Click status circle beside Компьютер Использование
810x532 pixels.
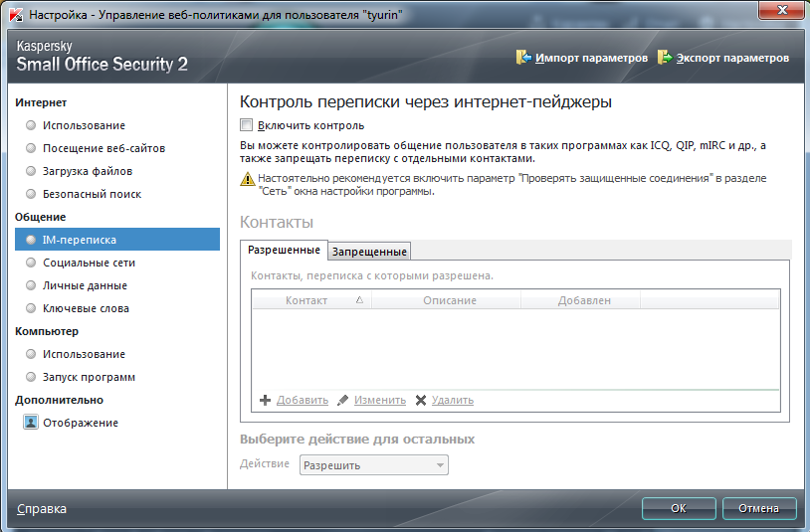[31, 354]
